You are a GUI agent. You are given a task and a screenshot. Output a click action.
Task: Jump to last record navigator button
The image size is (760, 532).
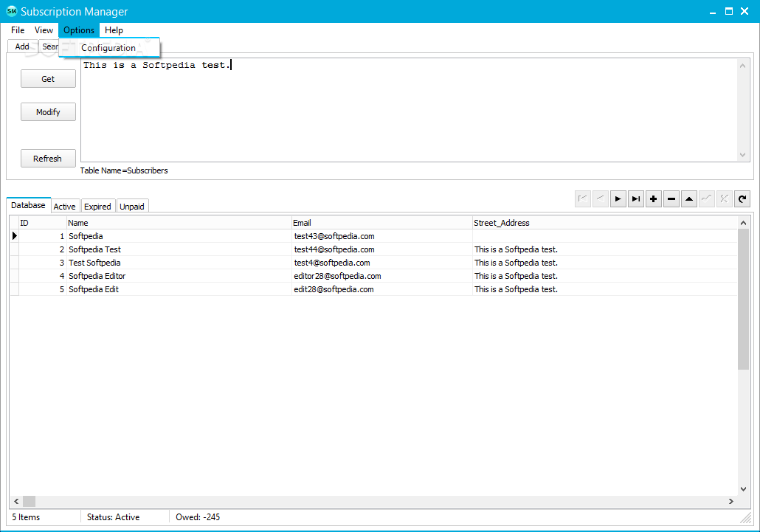(636, 198)
